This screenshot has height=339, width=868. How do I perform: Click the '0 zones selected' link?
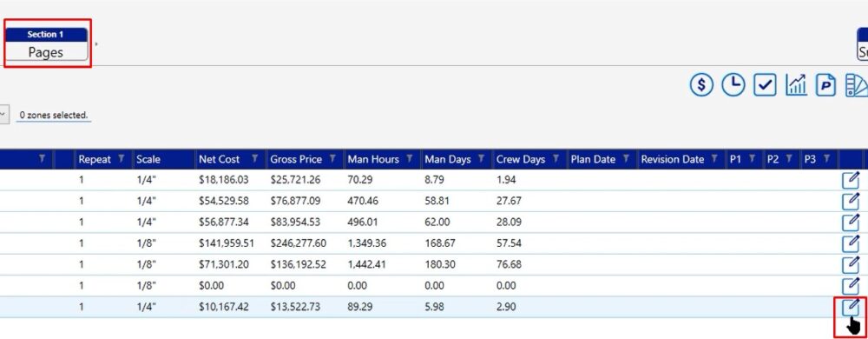pyautogui.click(x=54, y=116)
